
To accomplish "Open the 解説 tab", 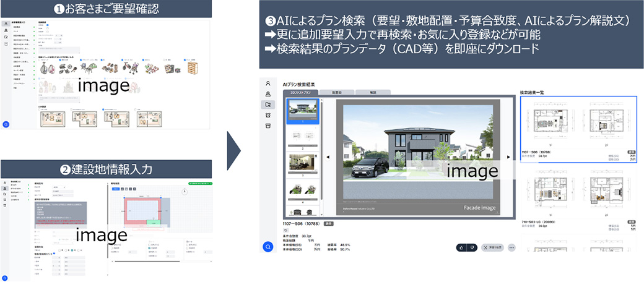I will (x=373, y=92).
